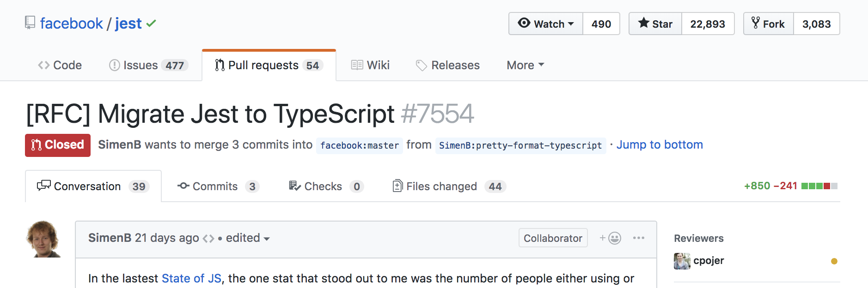The image size is (868, 288).
Task: Open the Releases tab
Action: point(447,65)
